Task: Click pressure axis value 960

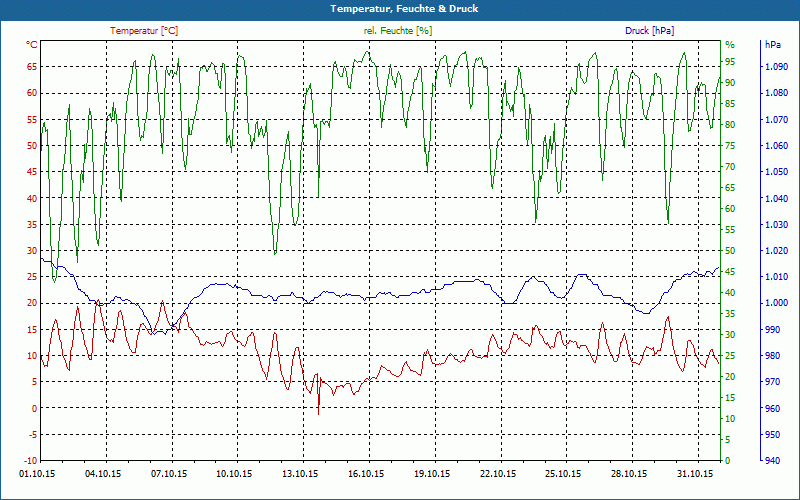Action: coord(772,408)
